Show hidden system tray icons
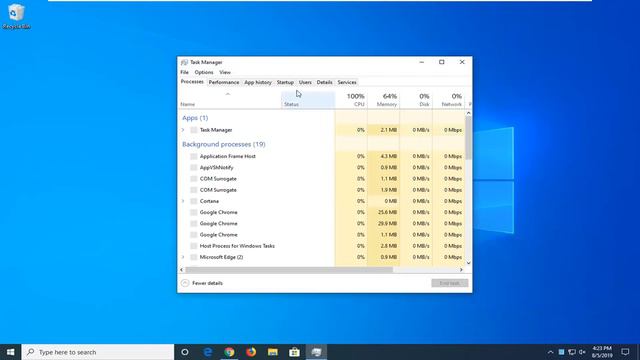The image size is (640, 360). (550, 352)
